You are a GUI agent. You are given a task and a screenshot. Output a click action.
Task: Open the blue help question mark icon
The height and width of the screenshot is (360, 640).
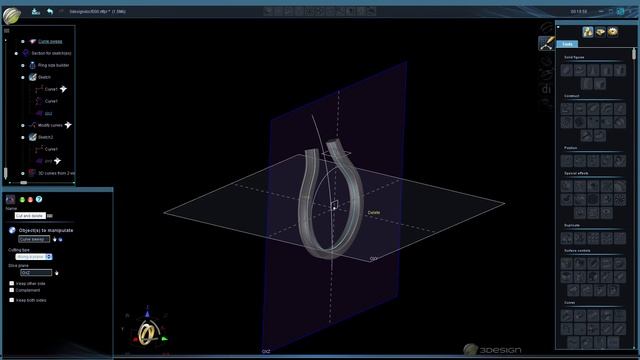click(39, 199)
